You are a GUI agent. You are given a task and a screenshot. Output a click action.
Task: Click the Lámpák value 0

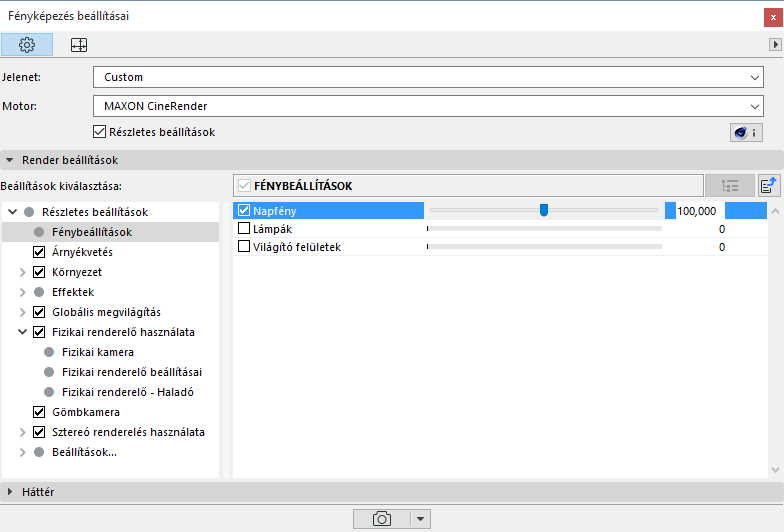pos(722,229)
